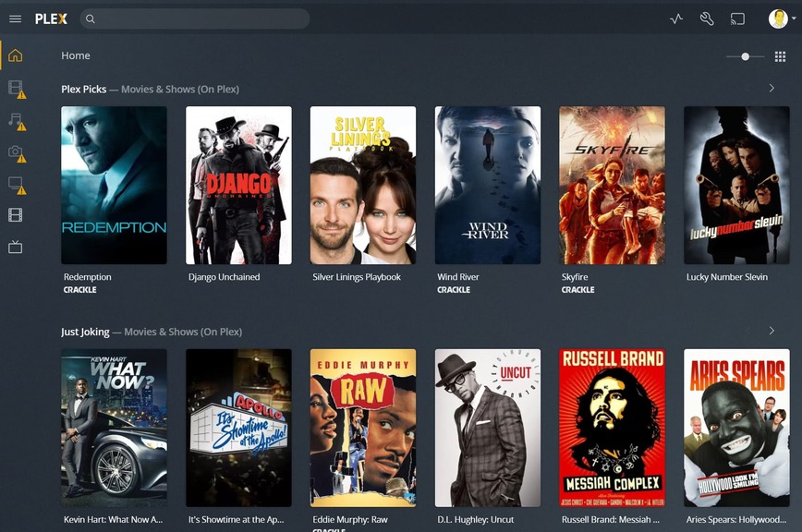The width and height of the screenshot is (802, 532).
Task: Click D.L. Hughley: Uncut title text
Action: point(476,520)
